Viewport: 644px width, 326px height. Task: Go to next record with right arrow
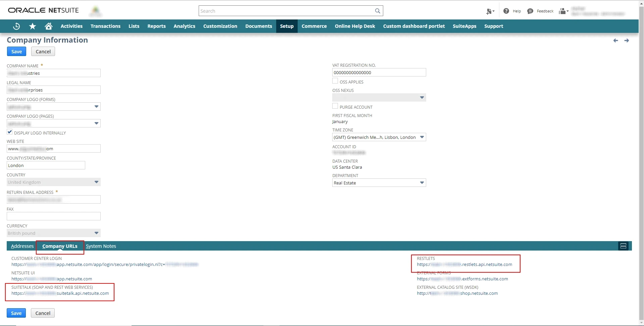tap(627, 41)
